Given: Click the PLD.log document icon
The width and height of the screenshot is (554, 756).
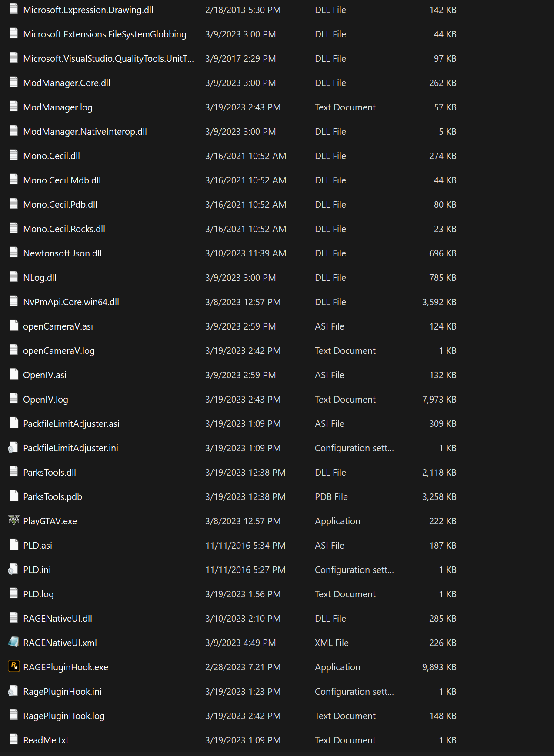Looking at the screenshot, I should (x=14, y=593).
